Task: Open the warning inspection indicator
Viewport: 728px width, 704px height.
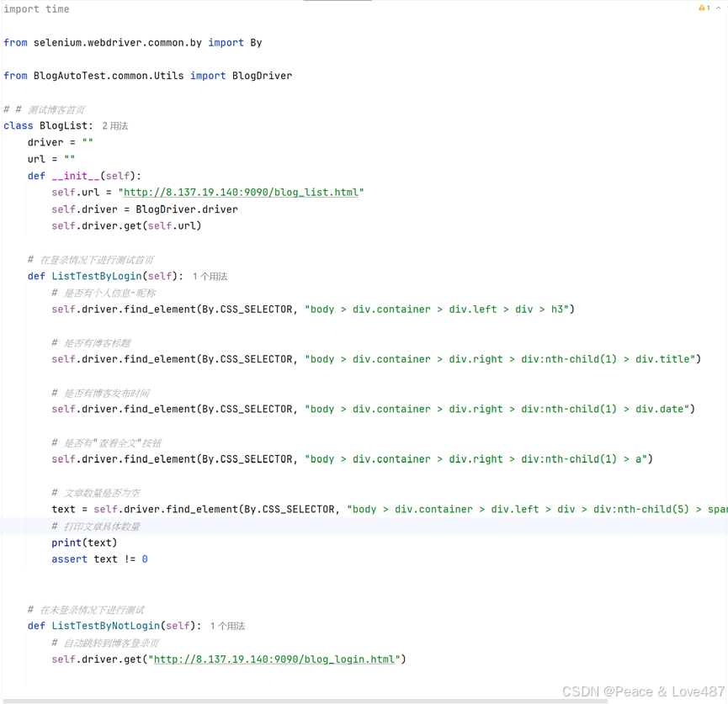Action: coord(704,8)
